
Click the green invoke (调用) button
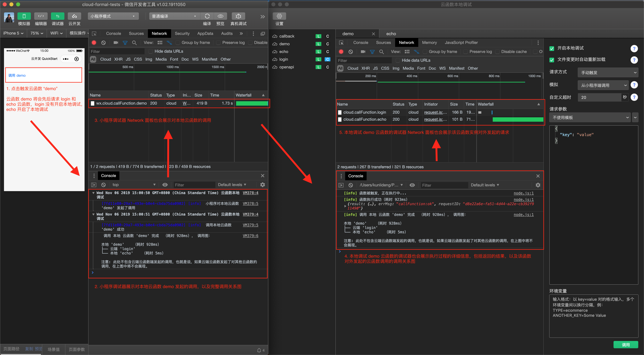pos(626,345)
